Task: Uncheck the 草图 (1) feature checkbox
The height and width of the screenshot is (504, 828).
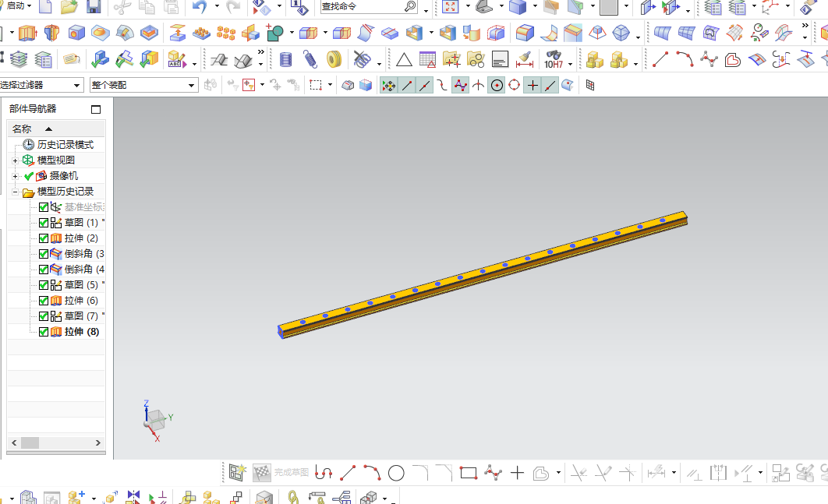Action: [44, 223]
